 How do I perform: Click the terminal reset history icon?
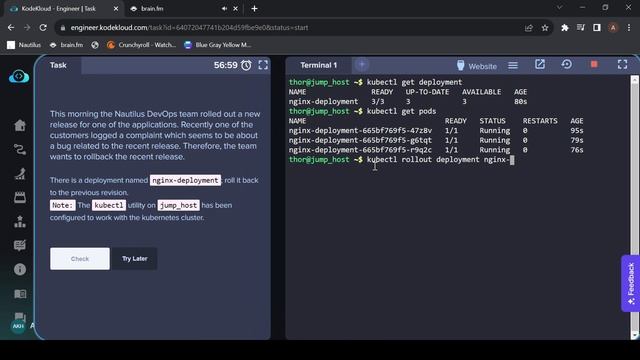567,64
